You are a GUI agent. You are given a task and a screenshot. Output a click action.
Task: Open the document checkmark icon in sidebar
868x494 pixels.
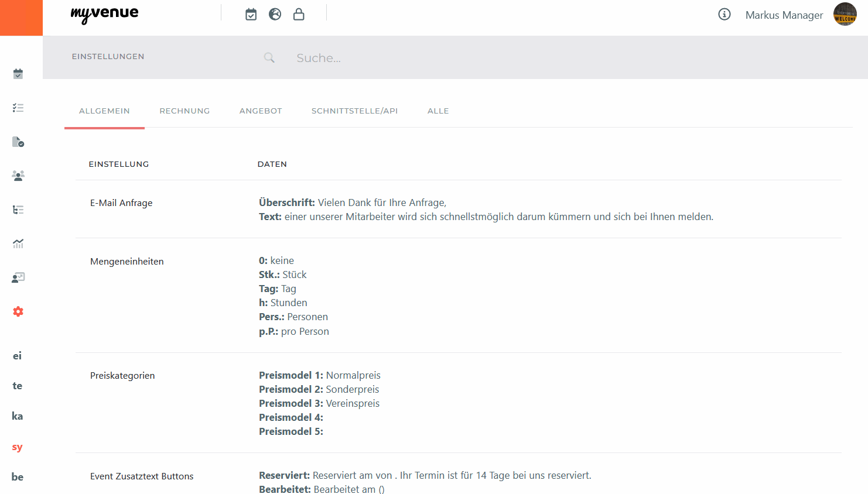pos(18,142)
